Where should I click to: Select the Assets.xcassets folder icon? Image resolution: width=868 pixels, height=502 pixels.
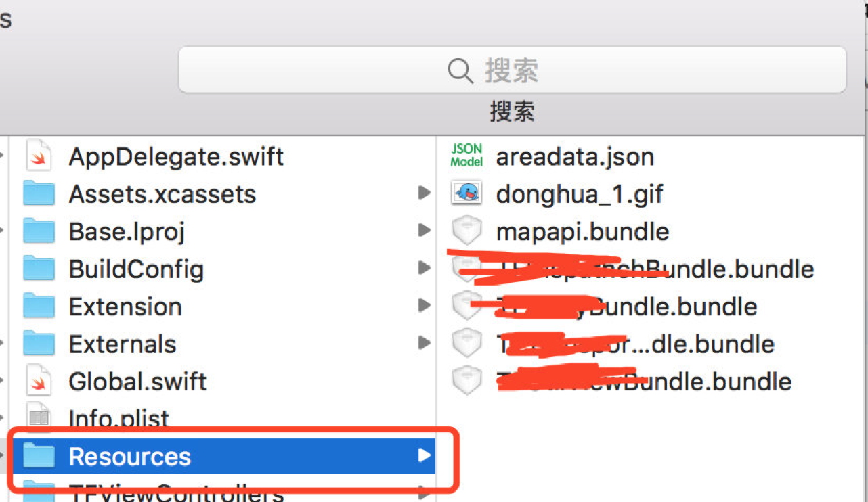pyautogui.click(x=39, y=194)
